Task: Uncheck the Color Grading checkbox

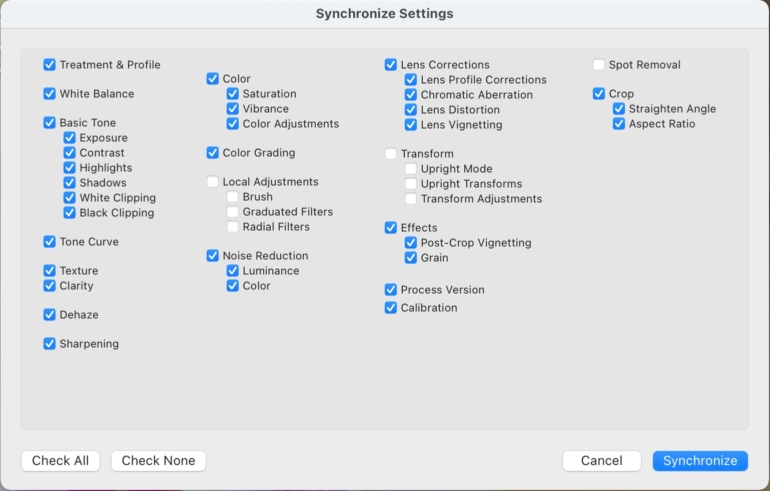Action: tap(213, 153)
